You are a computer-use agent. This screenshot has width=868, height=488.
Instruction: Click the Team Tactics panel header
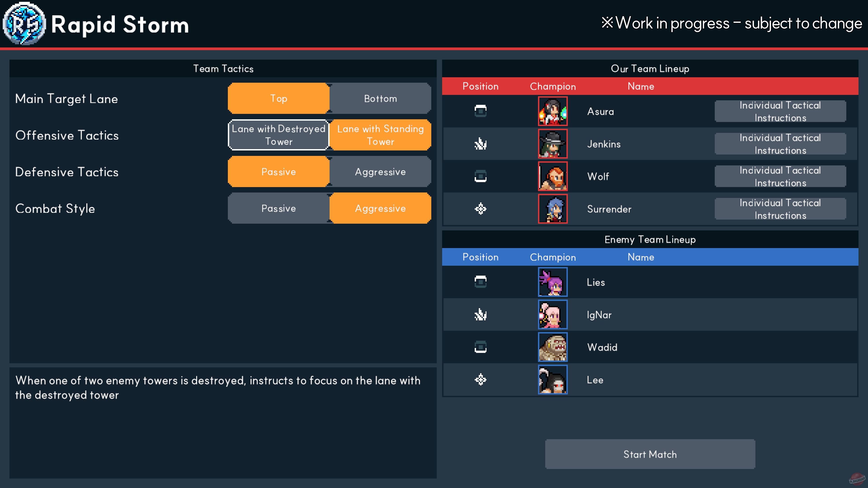pos(223,69)
